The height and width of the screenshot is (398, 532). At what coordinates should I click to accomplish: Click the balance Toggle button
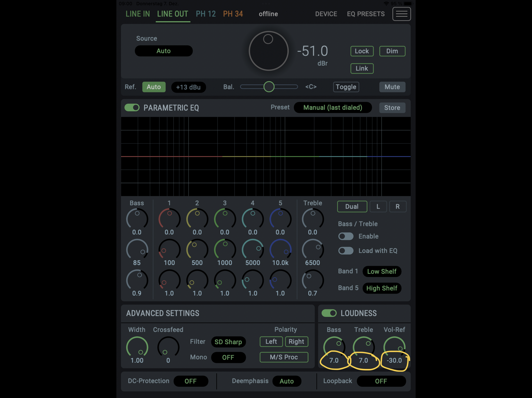[346, 87]
